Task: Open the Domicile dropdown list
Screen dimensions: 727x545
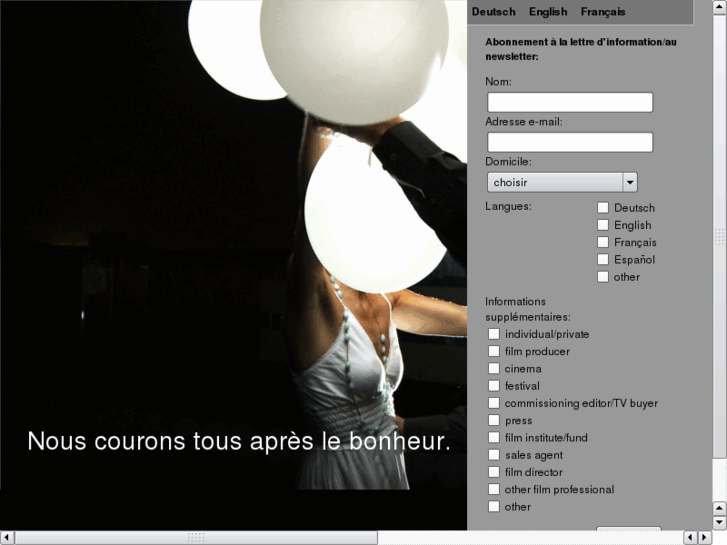Action: click(555, 182)
